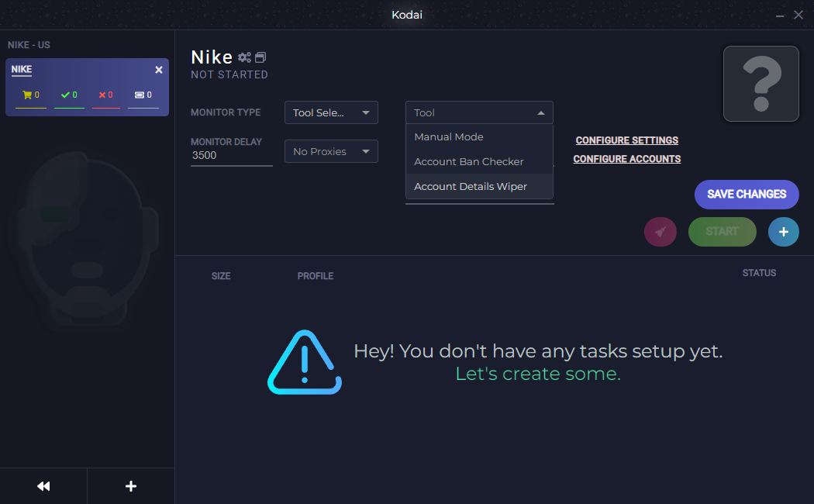Open CONFIGURE SETTINGS link
This screenshot has width=814, height=504.
coord(626,140)
